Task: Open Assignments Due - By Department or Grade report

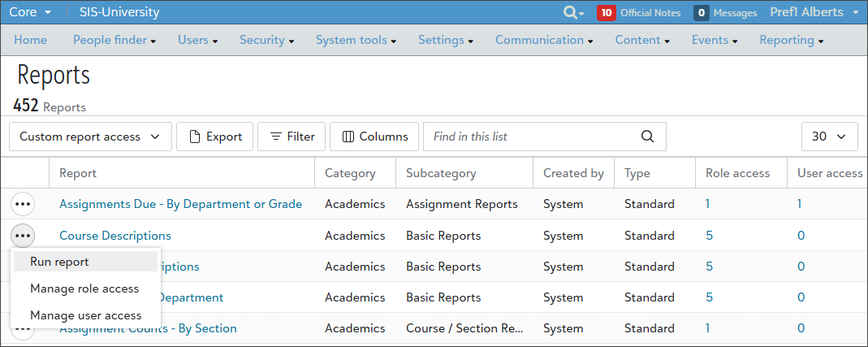Action: click(180, 204)
